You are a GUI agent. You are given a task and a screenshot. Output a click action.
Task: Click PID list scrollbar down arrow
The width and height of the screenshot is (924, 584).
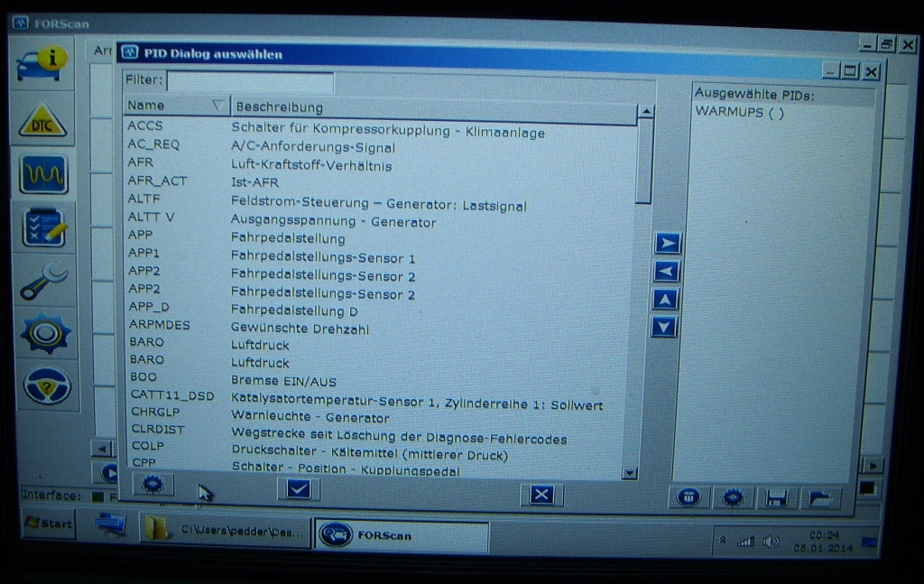630,473
